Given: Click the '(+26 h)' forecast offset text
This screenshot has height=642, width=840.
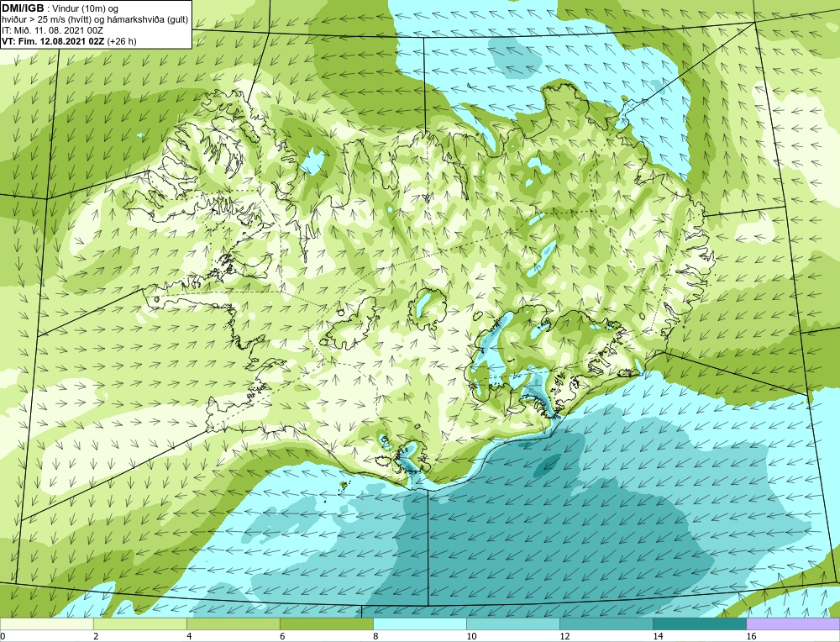Looking at the screenshot, I should 122,41.
